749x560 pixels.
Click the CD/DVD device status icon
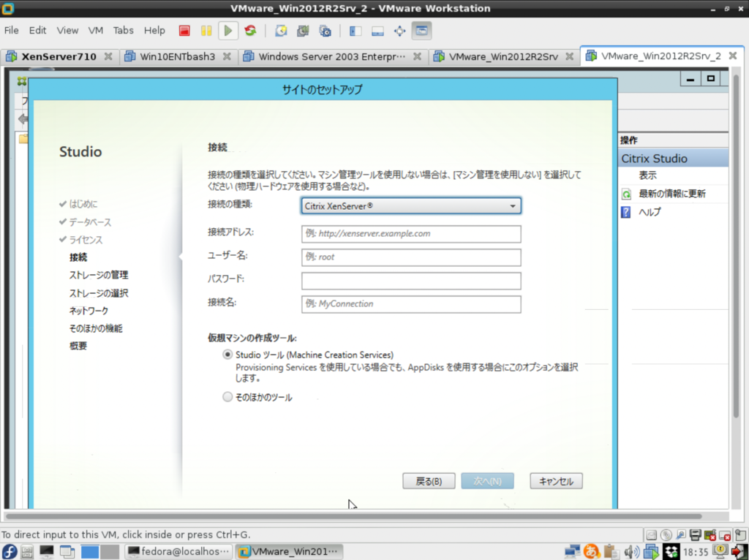[666, 534]
